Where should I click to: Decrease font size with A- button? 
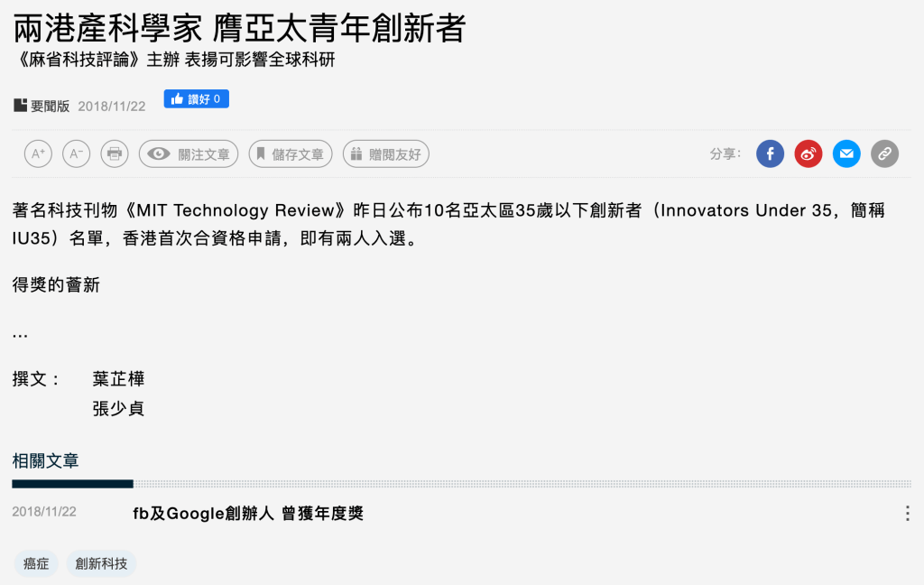point(76,154)
